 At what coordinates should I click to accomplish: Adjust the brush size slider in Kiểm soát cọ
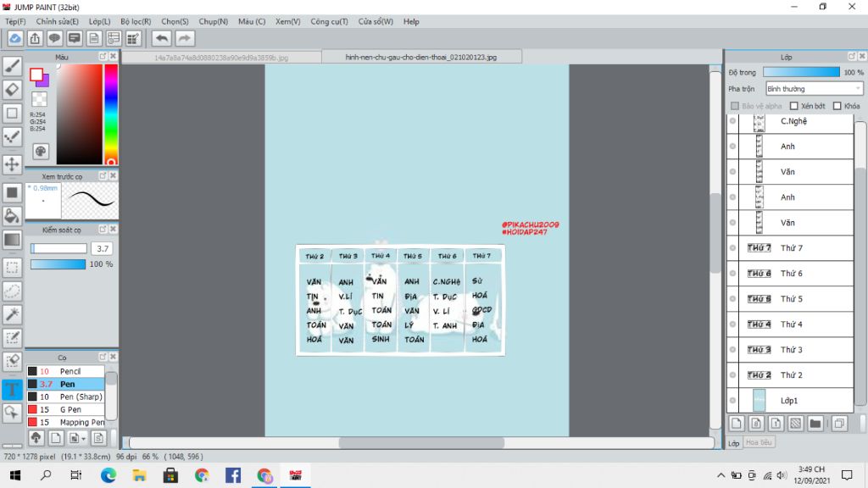tap(58, 248)
